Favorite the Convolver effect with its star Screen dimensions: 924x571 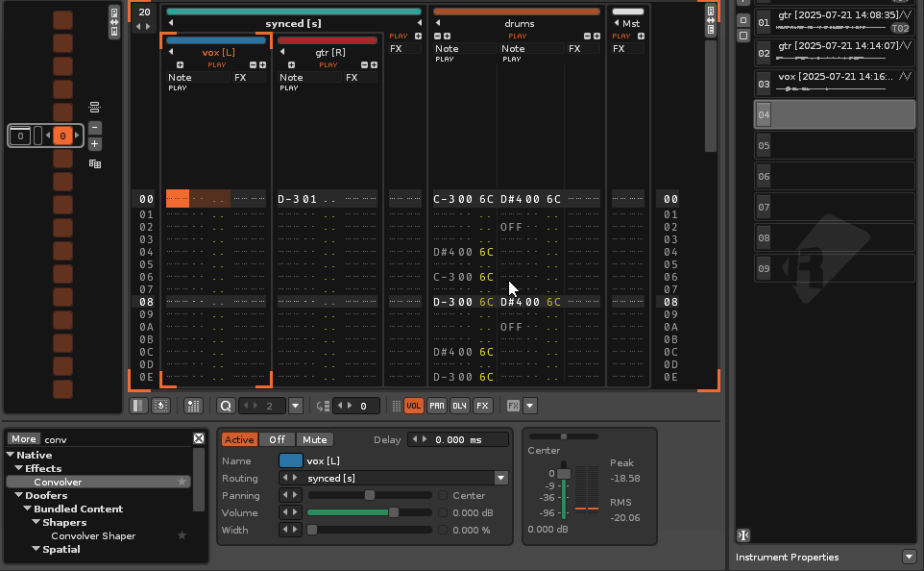[182, 482]
